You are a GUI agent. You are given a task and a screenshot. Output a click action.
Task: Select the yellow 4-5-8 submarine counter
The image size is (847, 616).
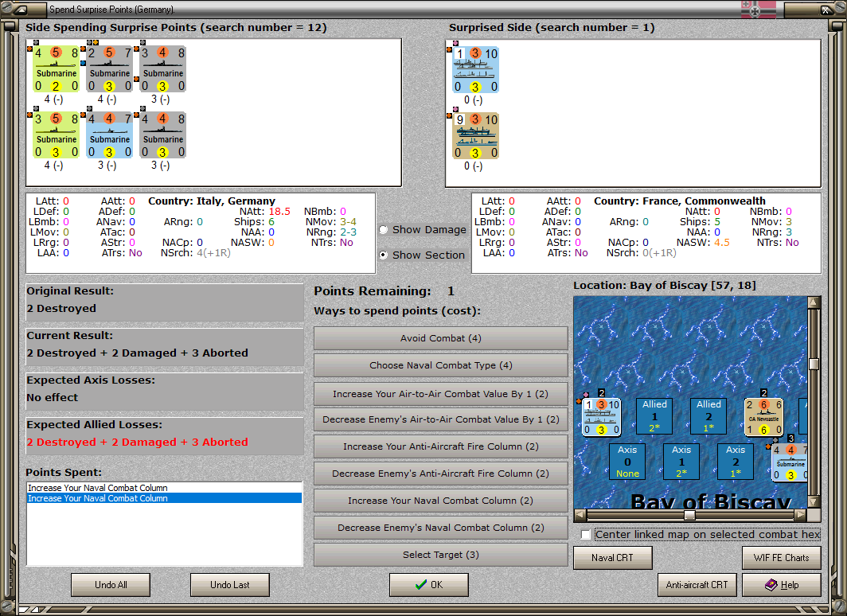(x=57, y=69)
